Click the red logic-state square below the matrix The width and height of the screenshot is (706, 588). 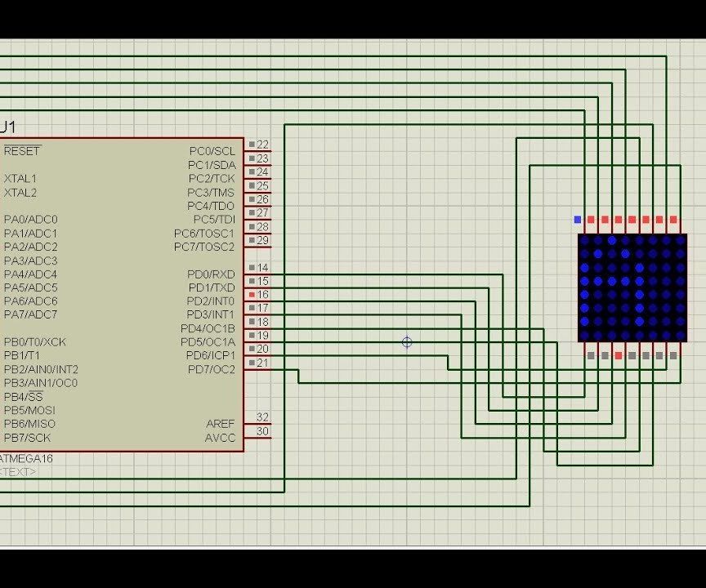tap(619, 356)
